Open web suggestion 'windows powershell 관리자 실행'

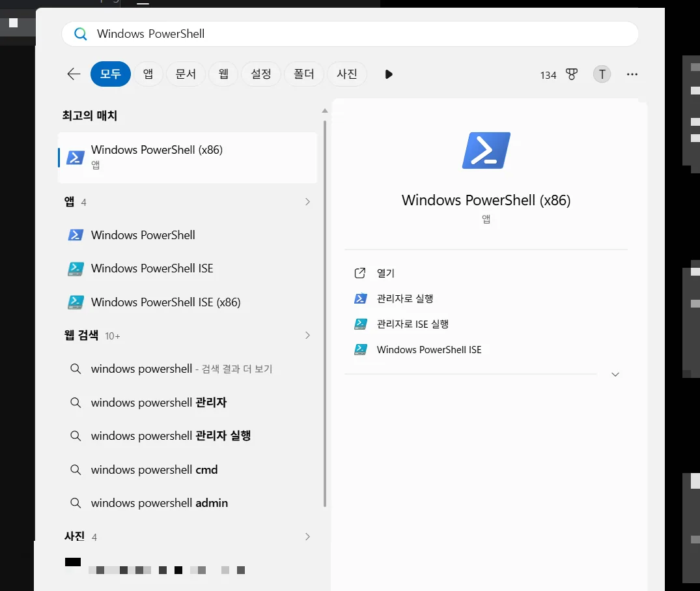[x=188, y=436]
